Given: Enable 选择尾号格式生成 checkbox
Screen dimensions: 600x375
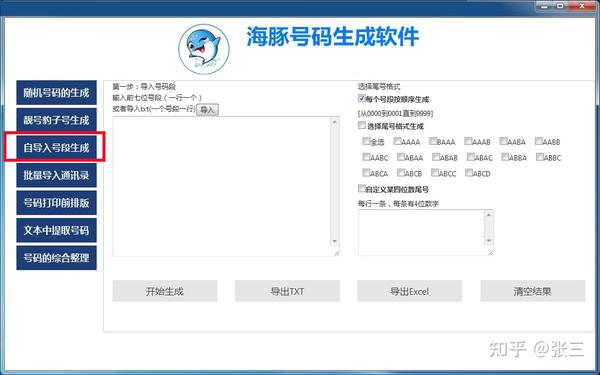Looking at the screenshot, I should [x=362, y=125].
